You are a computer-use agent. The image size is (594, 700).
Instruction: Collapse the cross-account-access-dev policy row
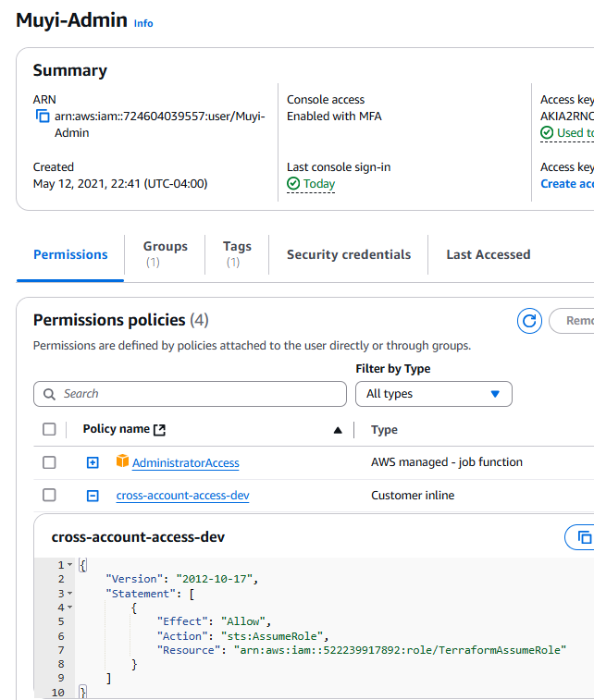tap(93, 496)
